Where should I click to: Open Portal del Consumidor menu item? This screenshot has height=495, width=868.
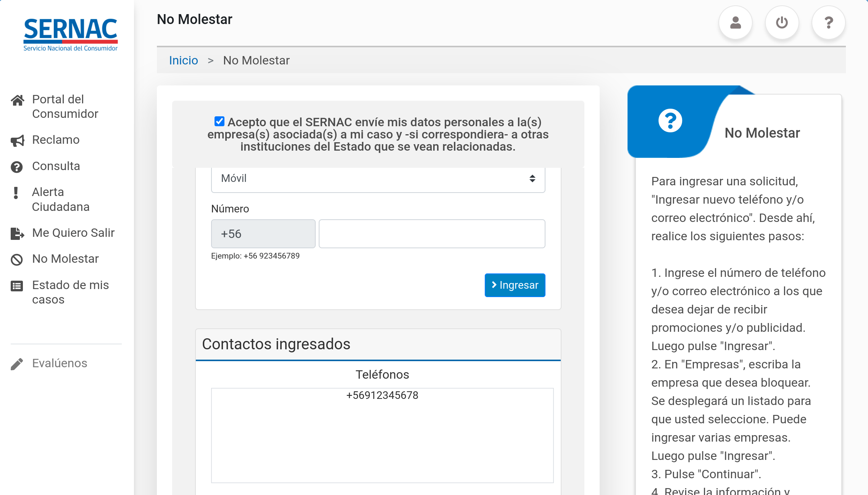[65, 106]
